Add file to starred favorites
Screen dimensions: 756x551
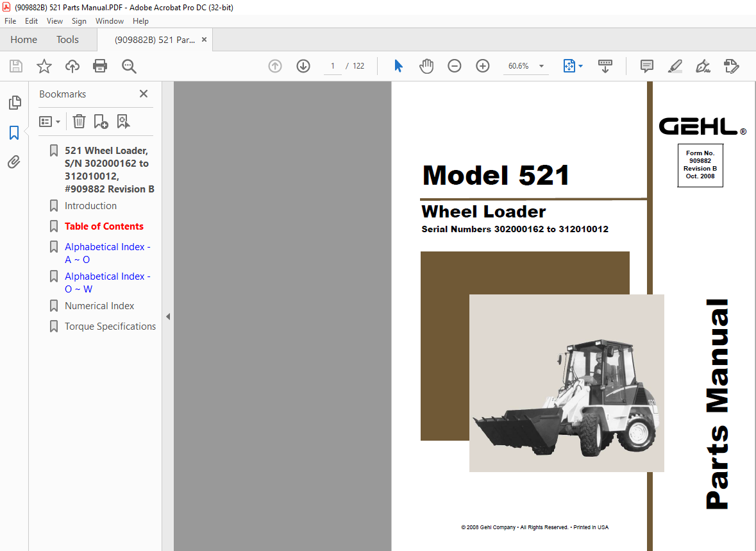44,66
